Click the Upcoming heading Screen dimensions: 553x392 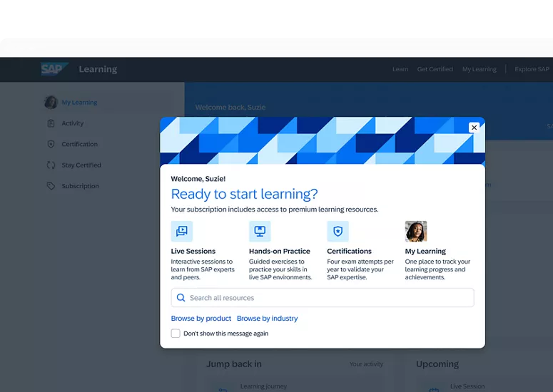click(437, 363)
